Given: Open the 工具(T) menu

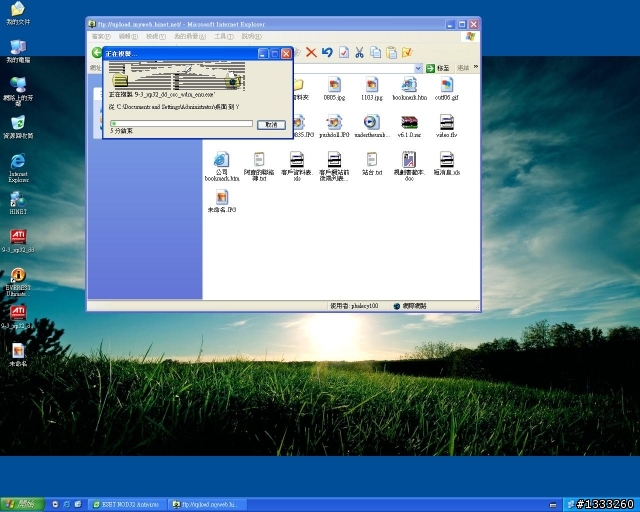Looking at the screenshot, I should pyautogui.click(x=224, y=36).
